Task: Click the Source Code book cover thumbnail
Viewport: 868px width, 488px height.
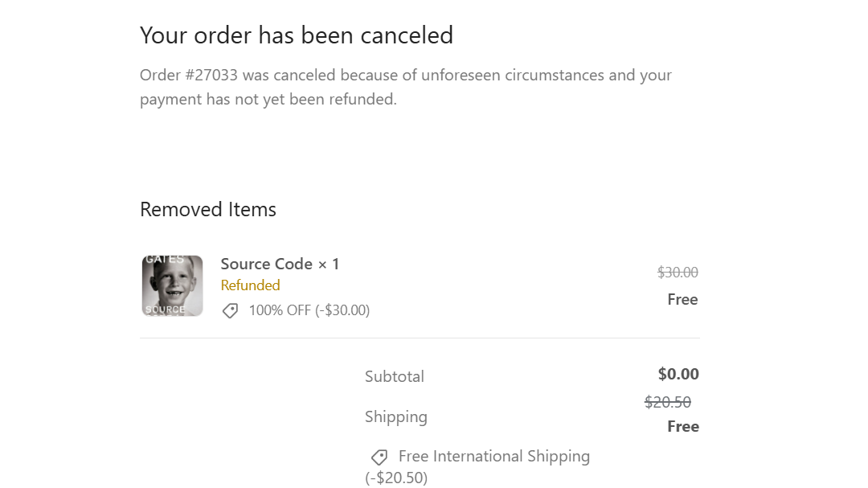Action: coord(172,286)
